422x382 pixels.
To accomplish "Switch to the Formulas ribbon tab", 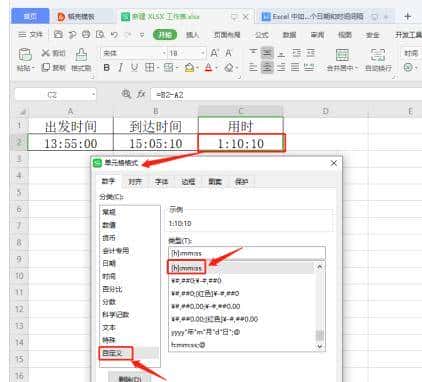I will coord(262,35).
